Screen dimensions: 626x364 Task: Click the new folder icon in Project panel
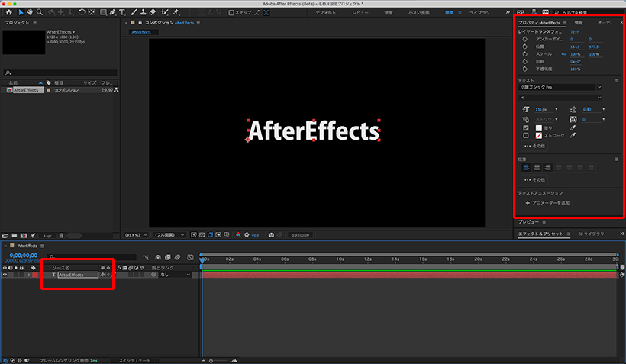pos(15,236)
